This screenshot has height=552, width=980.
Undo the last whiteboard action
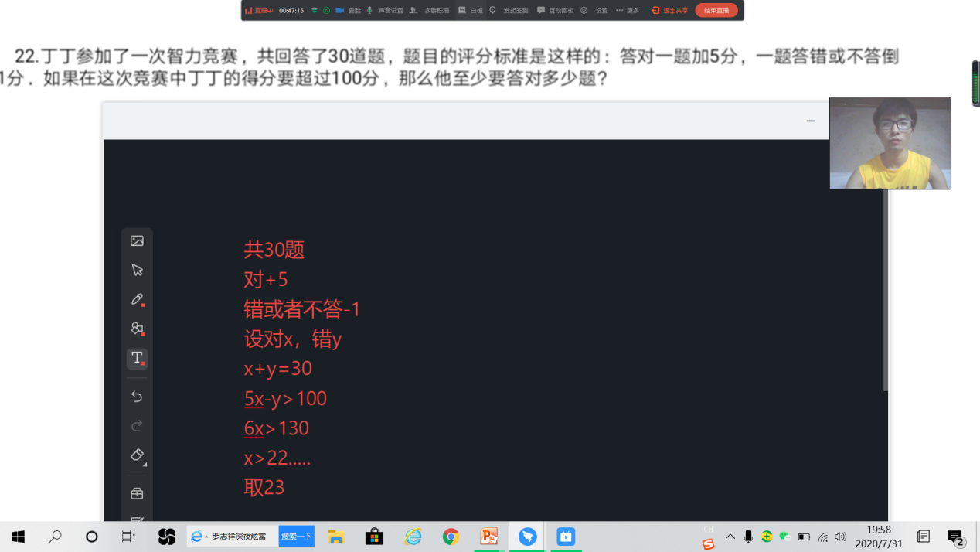tap(137, 397)
